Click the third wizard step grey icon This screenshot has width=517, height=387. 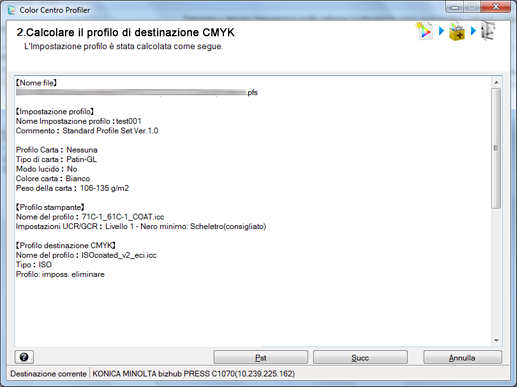click(x=488, y=31)
